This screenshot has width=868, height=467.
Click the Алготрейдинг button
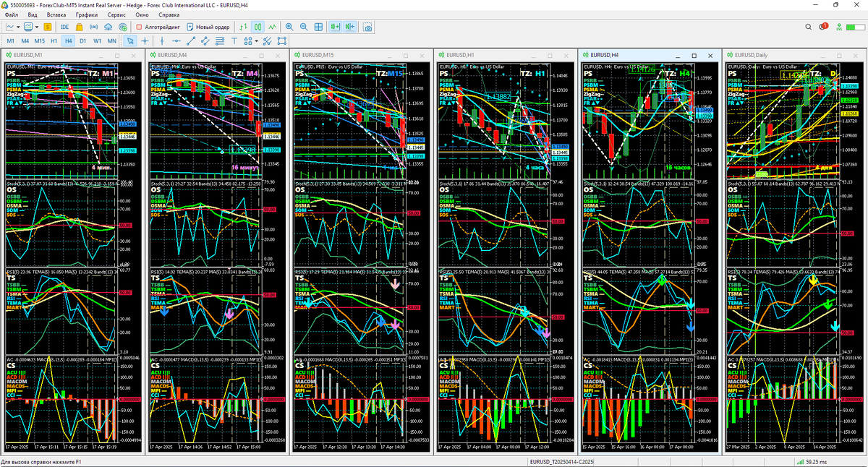(157, 27)
